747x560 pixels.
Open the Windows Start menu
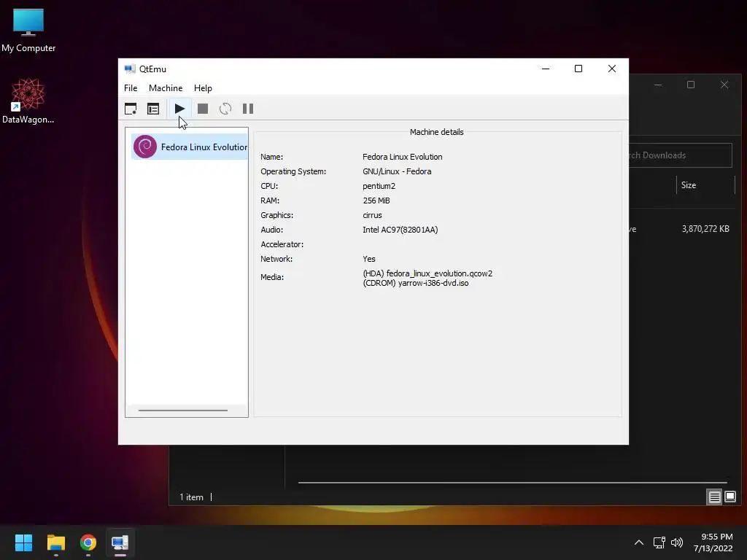coord(23,542)
